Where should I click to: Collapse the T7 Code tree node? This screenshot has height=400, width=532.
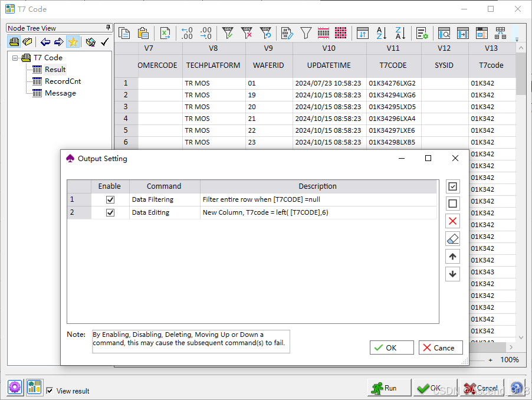(x=15, y=58)
